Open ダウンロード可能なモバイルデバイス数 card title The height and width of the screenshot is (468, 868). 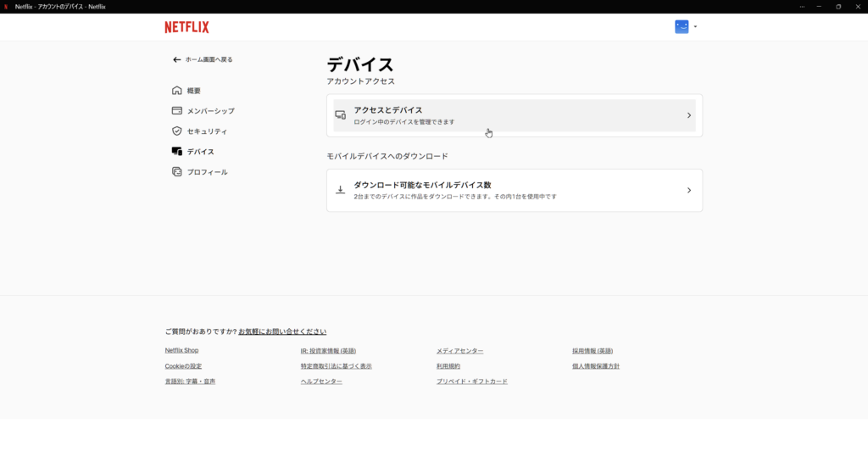[422, 185]
